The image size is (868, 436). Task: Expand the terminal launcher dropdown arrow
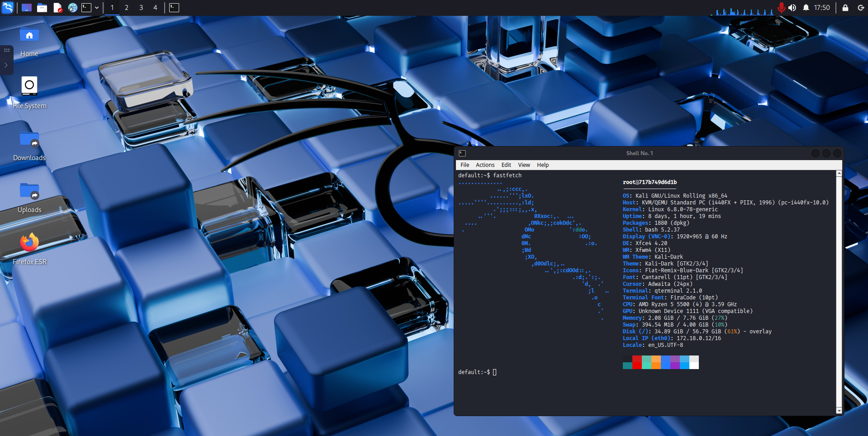coord(97,8)
